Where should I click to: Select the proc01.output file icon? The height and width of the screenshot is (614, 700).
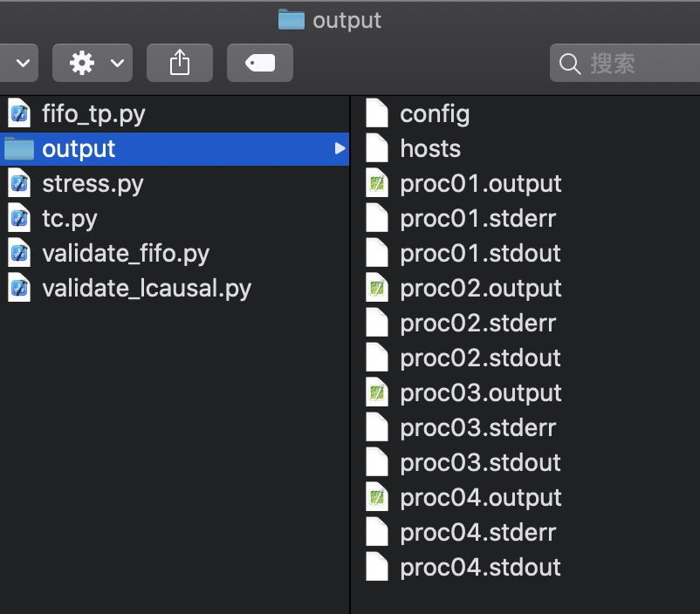[376, 183]
